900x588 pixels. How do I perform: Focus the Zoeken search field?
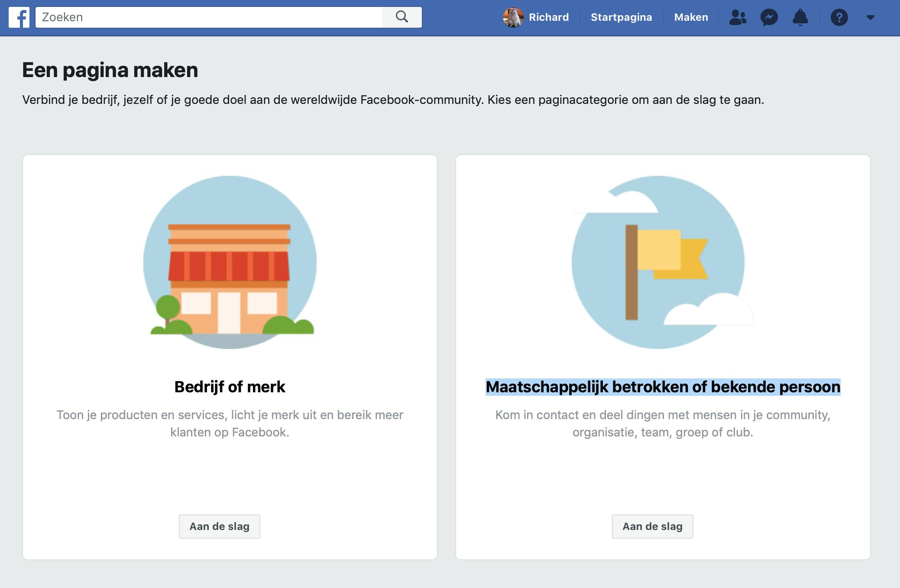tap(208, 17)
